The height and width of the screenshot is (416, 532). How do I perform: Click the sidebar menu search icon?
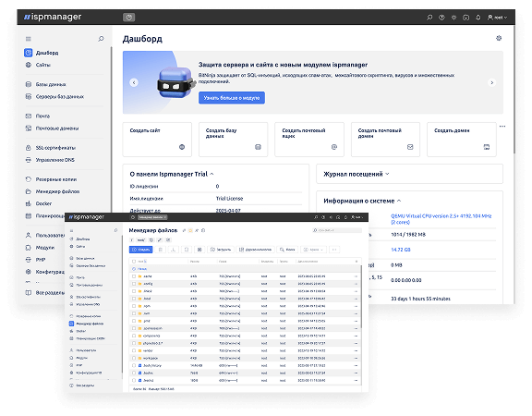point(101,39)
